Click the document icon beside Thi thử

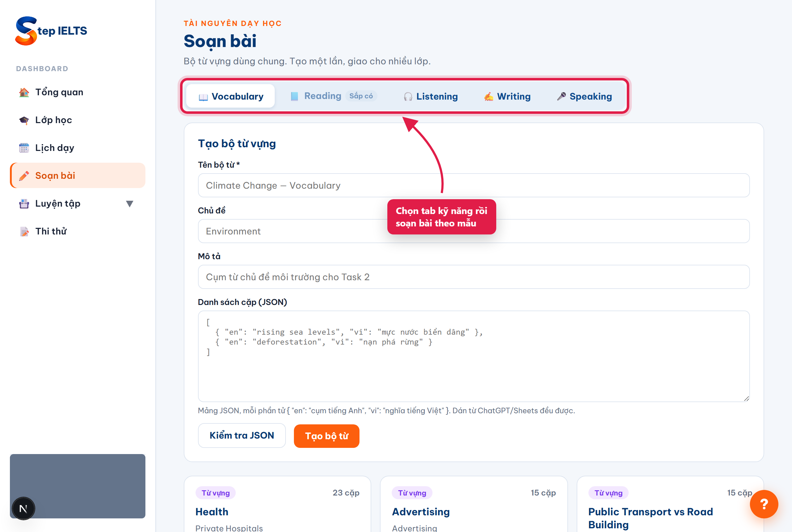tap(24, 231)
